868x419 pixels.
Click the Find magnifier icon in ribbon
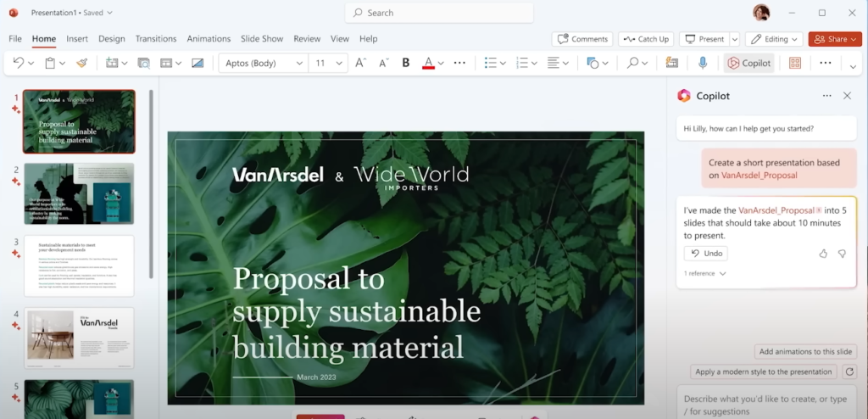pos(632,63)
